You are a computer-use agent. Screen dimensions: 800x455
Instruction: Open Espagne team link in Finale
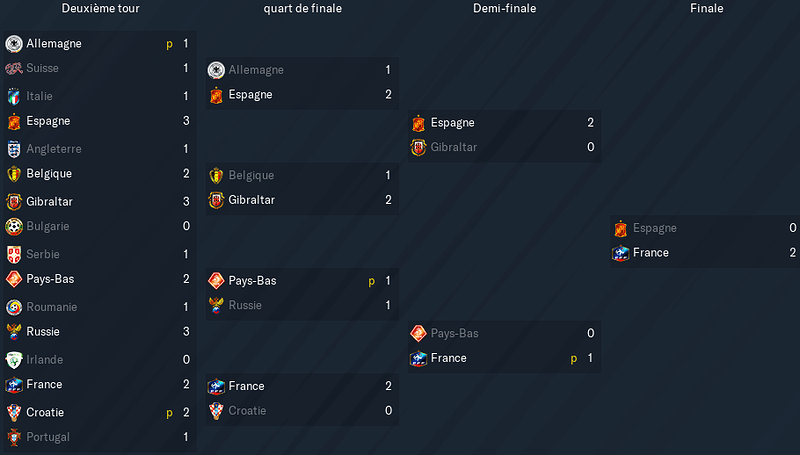655,228
